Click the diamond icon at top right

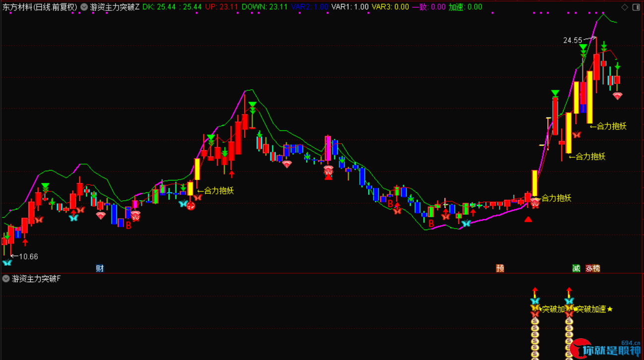[625, 7]
